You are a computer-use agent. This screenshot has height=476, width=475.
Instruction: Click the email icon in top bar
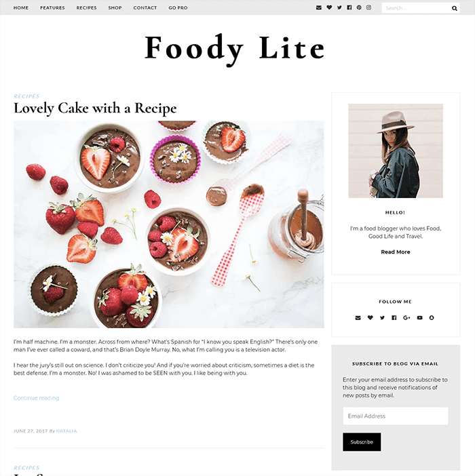[319, 7]
